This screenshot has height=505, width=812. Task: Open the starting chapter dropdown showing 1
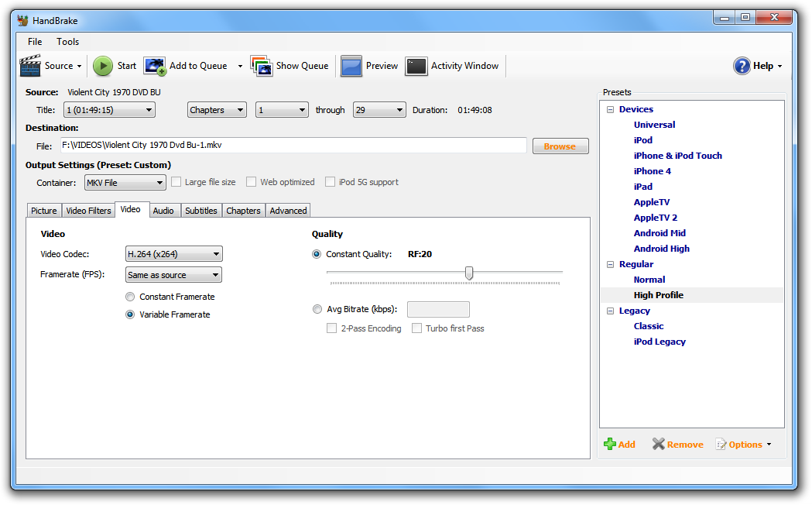[282, 110]
